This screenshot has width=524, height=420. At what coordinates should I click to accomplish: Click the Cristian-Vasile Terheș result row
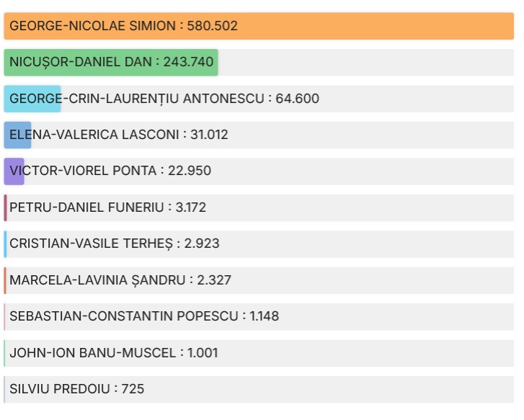tap(259, 244)
